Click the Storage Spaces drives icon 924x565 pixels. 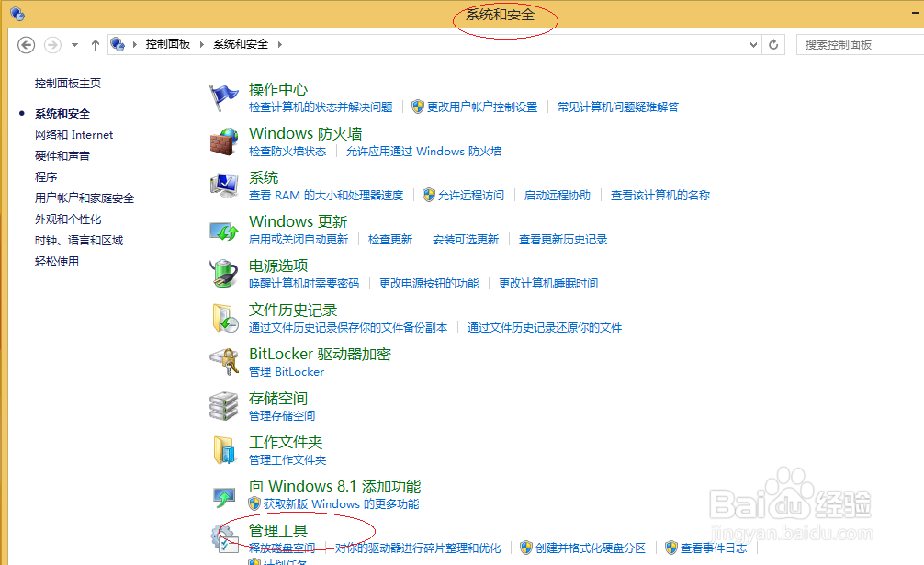[x=224, y=406]
